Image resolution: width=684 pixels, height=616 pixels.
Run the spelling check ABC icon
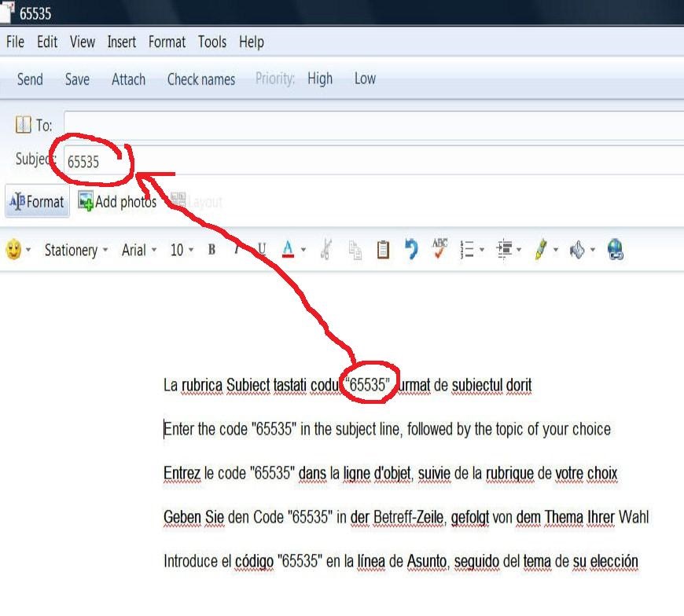(439, 248)
